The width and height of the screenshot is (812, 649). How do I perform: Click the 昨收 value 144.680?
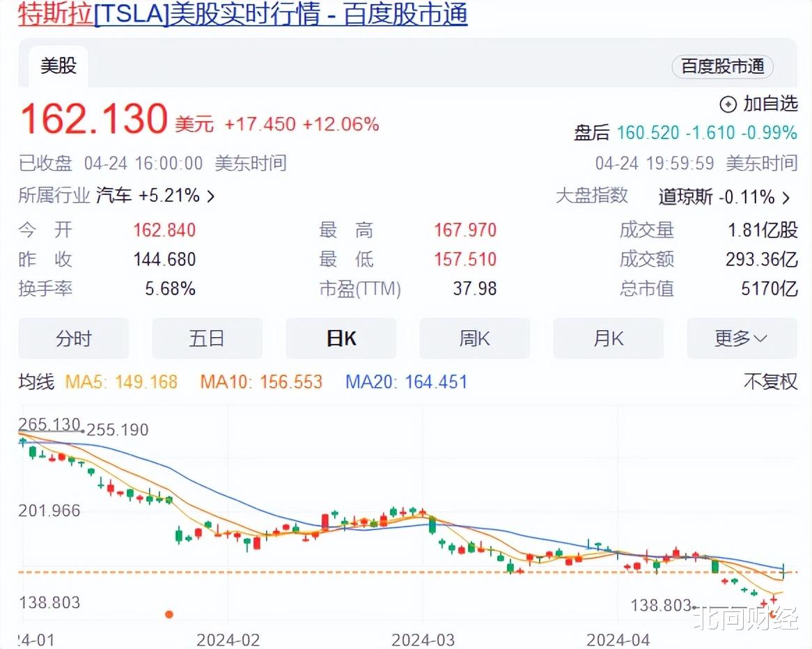point(164,259)
